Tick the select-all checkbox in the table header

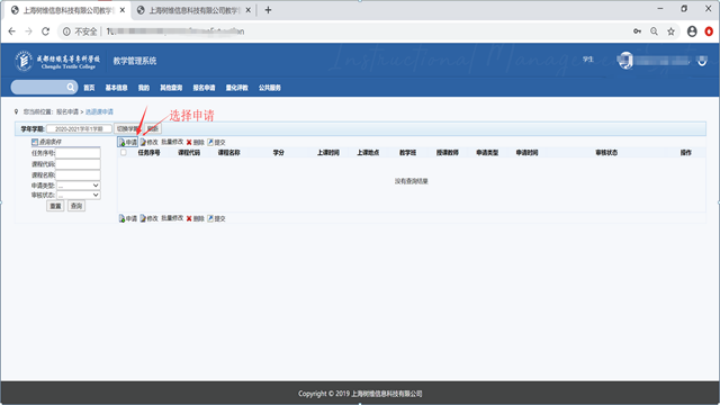tap(124, 153)
